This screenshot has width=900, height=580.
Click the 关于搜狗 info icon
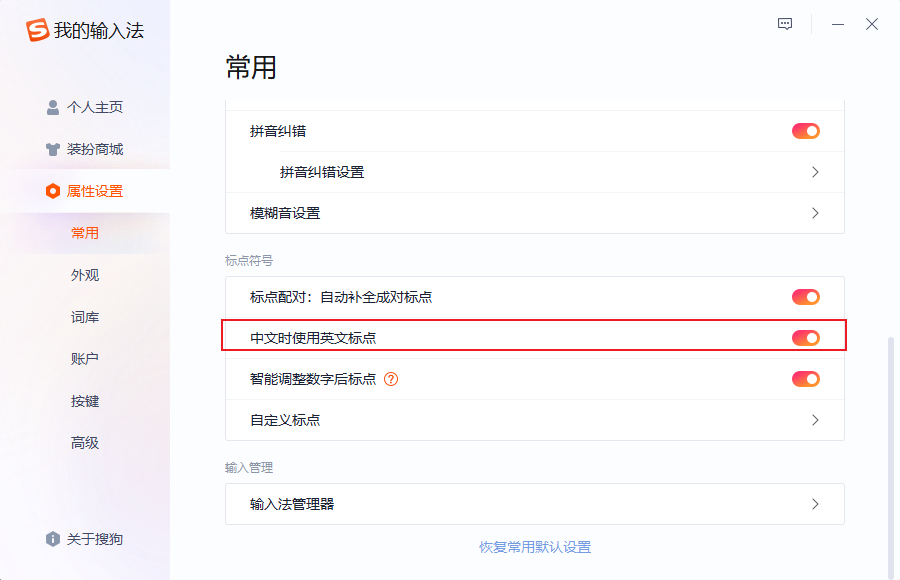(53, 539)
